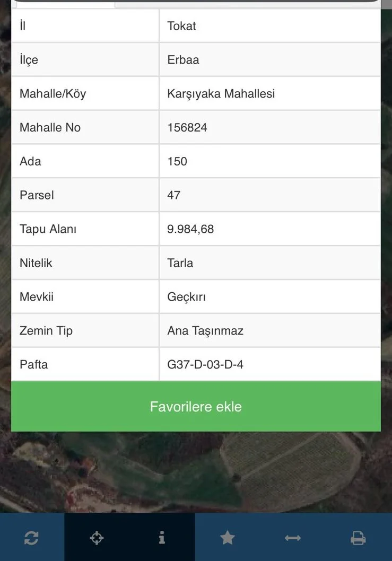Open the parcel info icon
This screenshot has width=392, height=561.
162,538
